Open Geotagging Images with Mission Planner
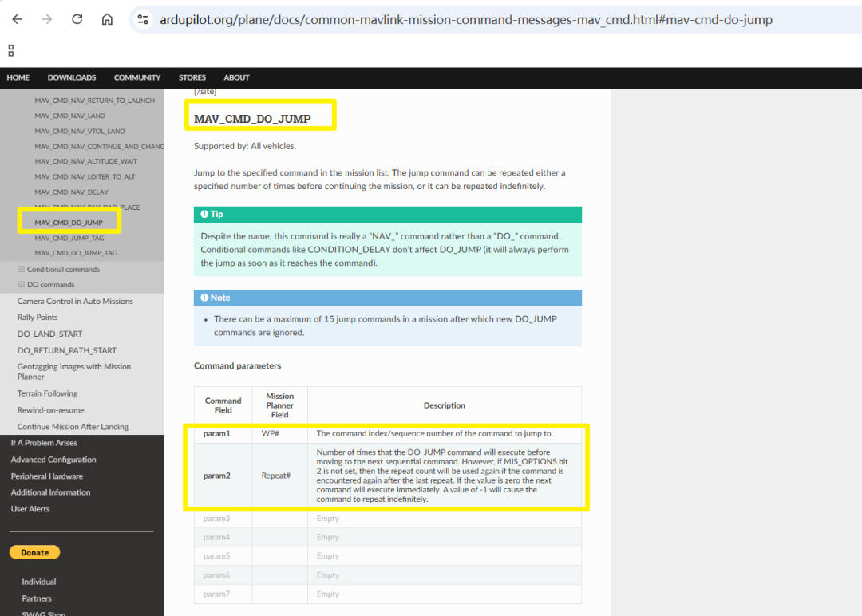This screenshot has height=616, width=862. [73, 372]
